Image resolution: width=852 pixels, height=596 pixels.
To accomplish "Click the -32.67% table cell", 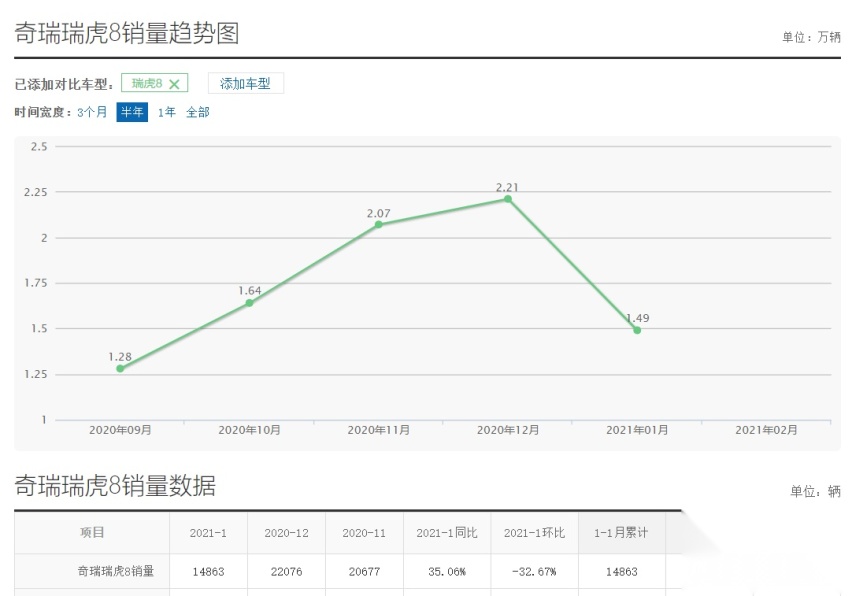I will (x=534, y=572).
